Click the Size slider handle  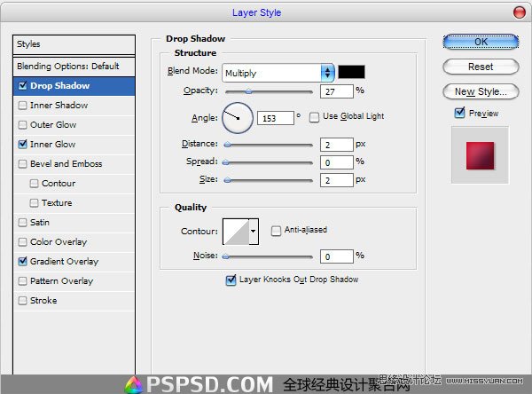(x=227, y=180)
